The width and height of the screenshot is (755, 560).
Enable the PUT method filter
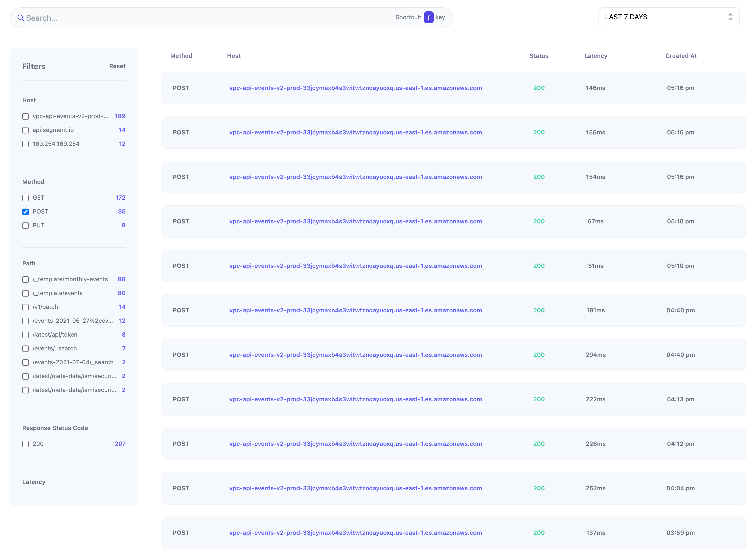click(x=25, y=225)
